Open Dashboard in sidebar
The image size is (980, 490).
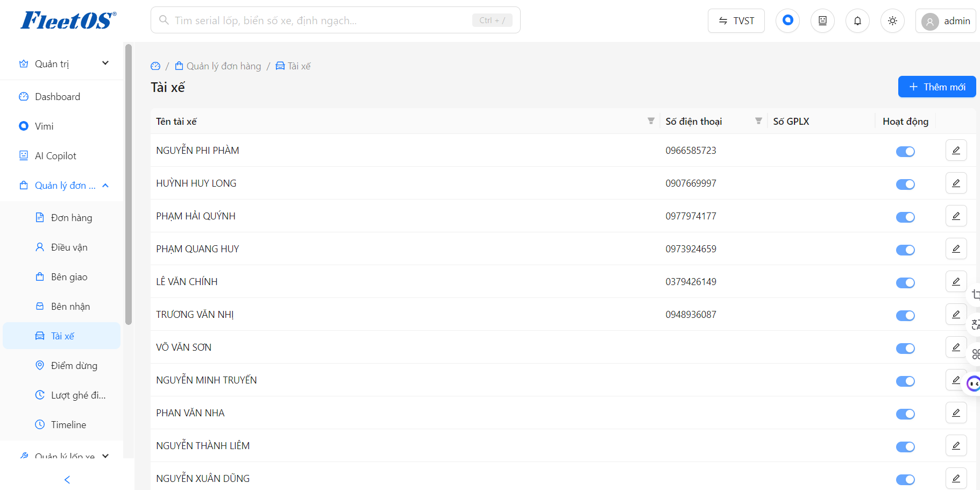[62, 96]
